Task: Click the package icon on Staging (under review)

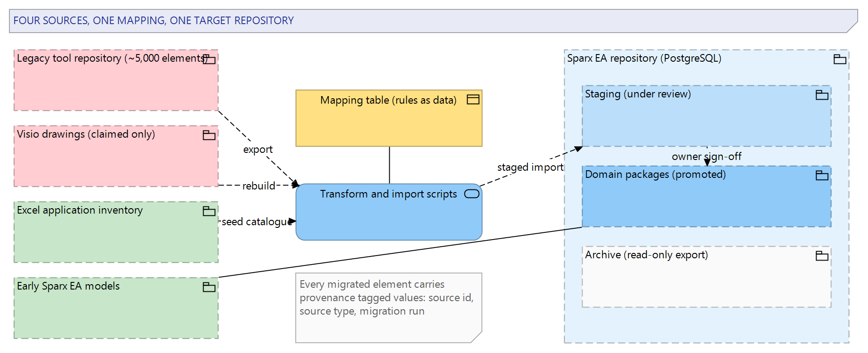Action: click(822, 95)
